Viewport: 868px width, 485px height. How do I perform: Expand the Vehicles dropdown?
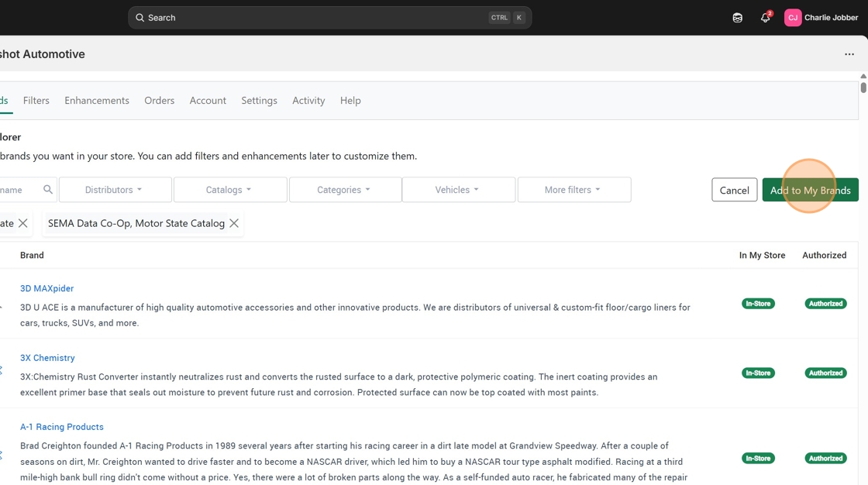pyautogui.click(x=459, y=189)
